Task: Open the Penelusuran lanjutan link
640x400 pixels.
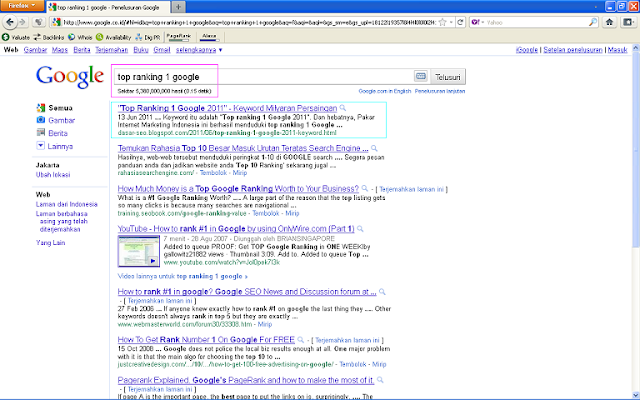Action: click(x=440, y=91)
